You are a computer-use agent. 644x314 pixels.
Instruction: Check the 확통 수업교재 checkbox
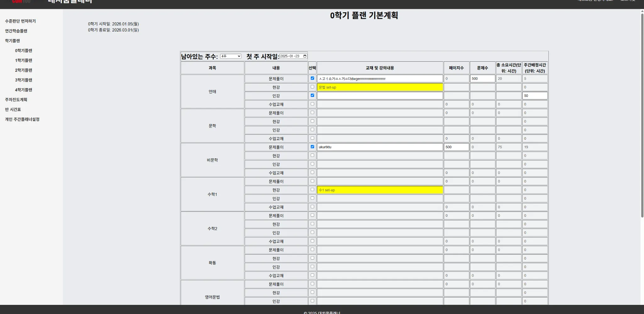point(312,275)
